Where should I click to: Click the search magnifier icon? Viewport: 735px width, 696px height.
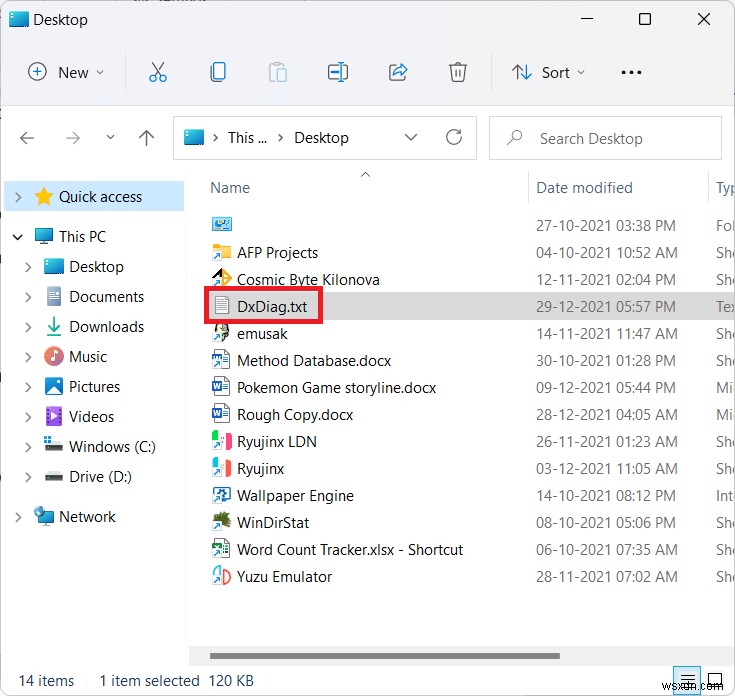coord(515,137)
